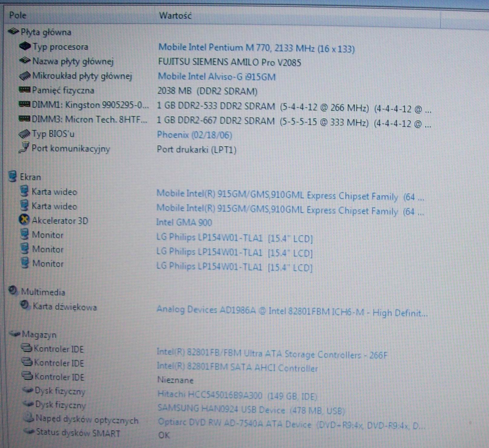This screenshot has height=448, width=489.
Task: Click the DIMM3 Micron memory icon
Action: pyautogui.click(x=24, y=118)
